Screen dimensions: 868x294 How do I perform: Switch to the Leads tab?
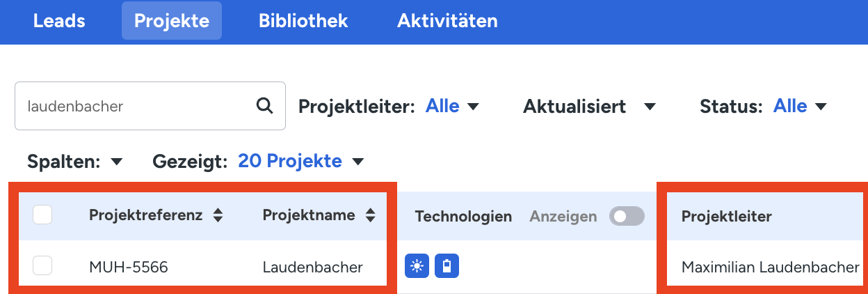pyautogui.click(x=59, y=21)
